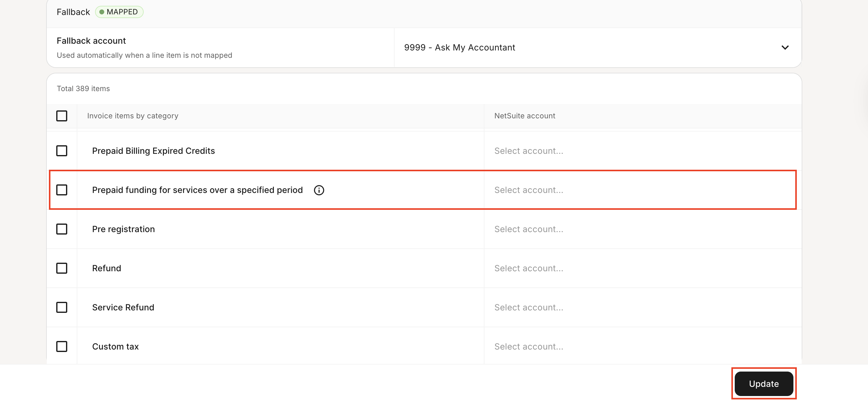This screenshot has height=400, width=868.
Task: Expand the Fallback account dropdown chevron
Action: pos(785,48)
